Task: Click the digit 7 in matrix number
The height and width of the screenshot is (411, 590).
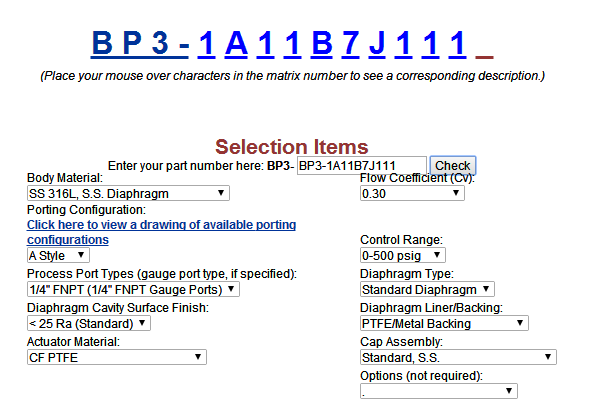Action: 350,44
